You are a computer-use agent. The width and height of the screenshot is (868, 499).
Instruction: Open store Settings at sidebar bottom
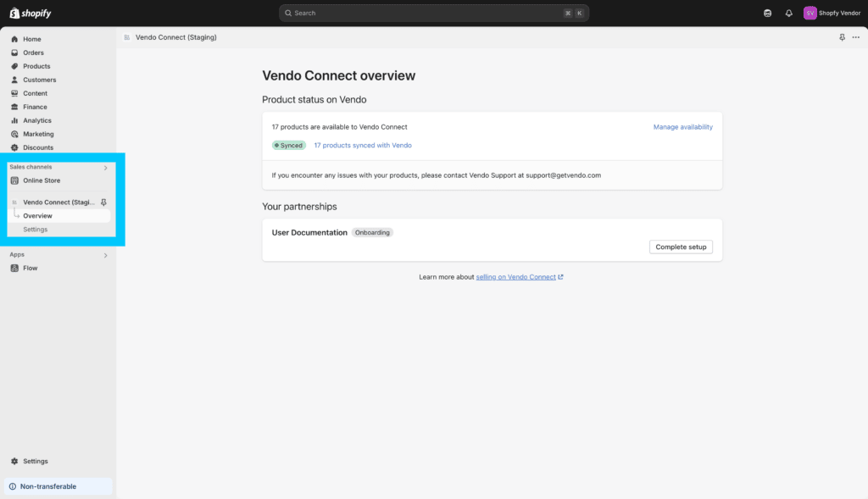(x=36, y=462)
